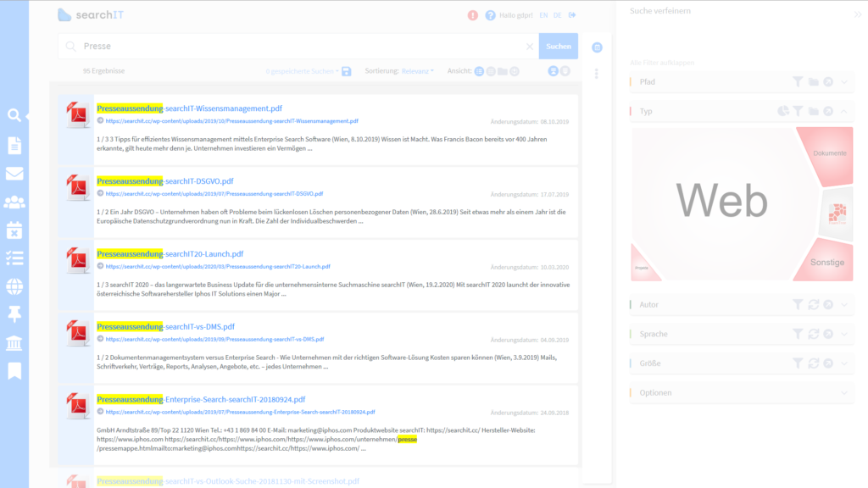Click the Größe refresh icon

pyautogui.click(x=813, y=363)
